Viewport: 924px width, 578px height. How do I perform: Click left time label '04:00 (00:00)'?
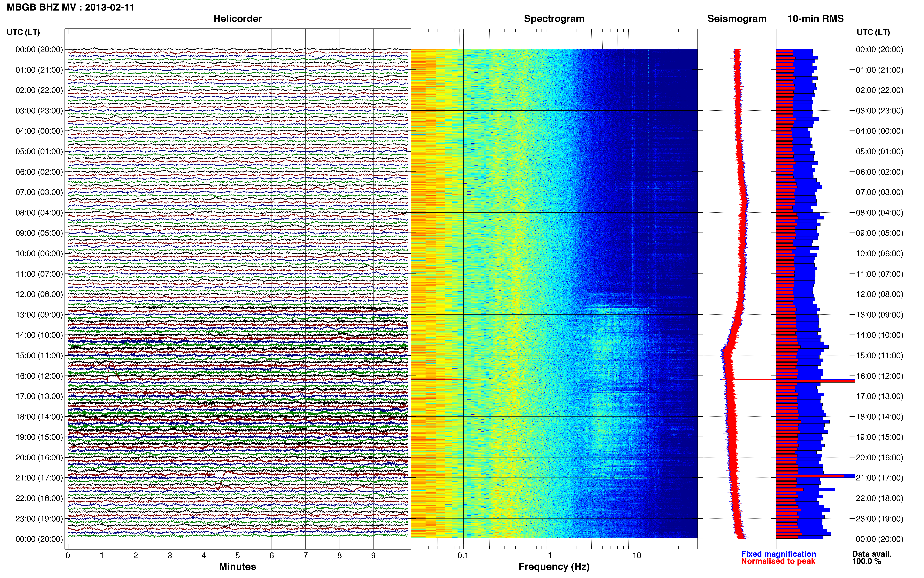[39, 131]
